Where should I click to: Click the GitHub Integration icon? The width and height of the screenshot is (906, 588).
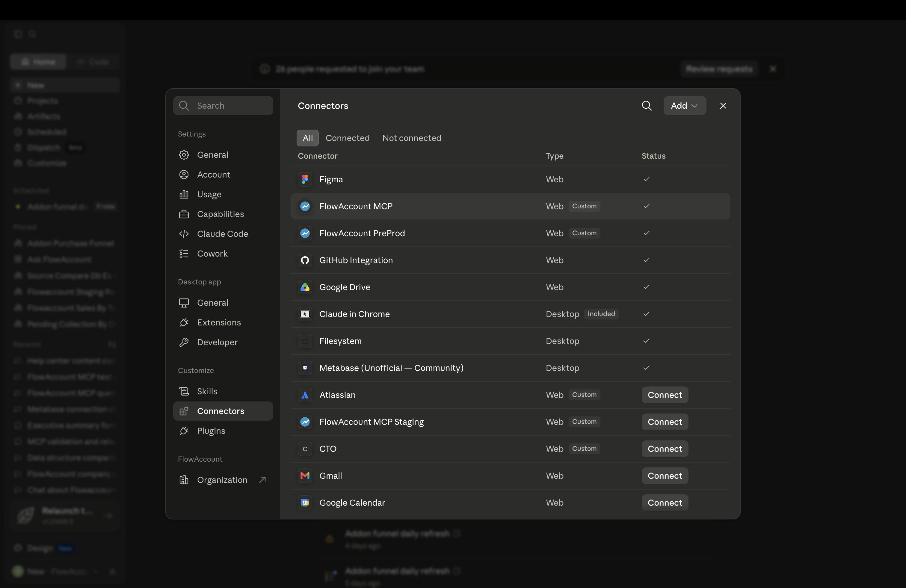coord(305,260)
